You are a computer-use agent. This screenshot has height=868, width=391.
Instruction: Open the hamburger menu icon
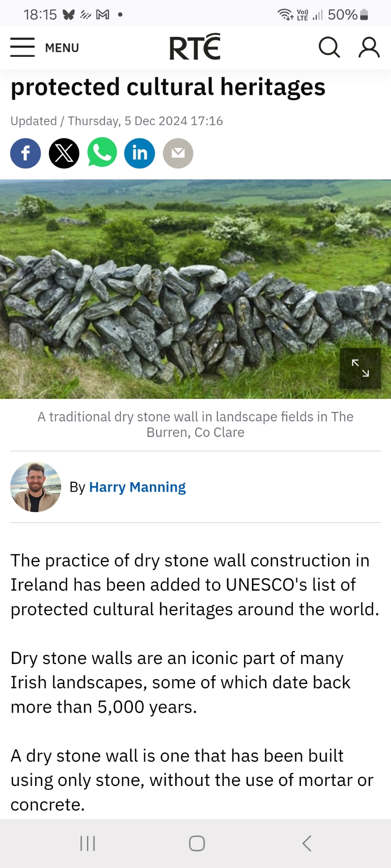click(x=23, y=47)
